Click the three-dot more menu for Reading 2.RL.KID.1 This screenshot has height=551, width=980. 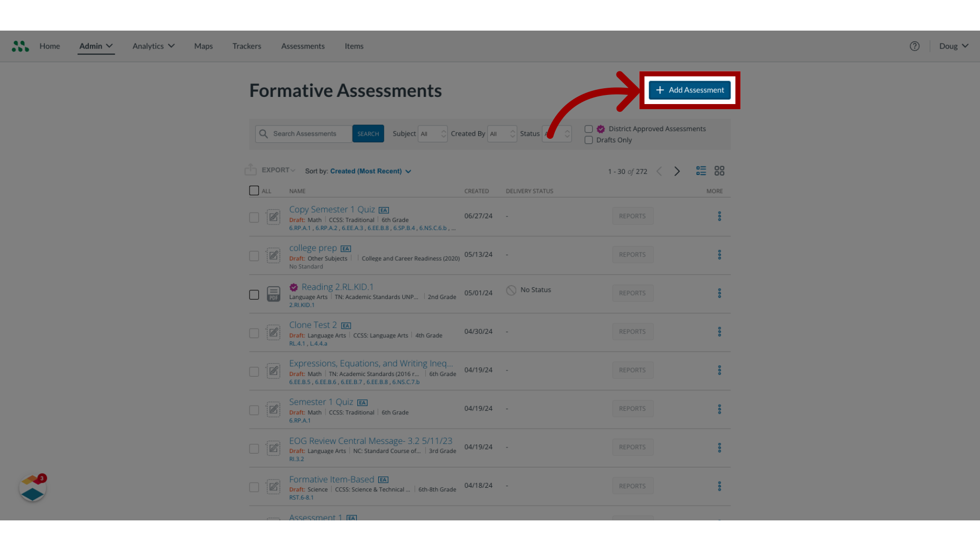[720, 293]
